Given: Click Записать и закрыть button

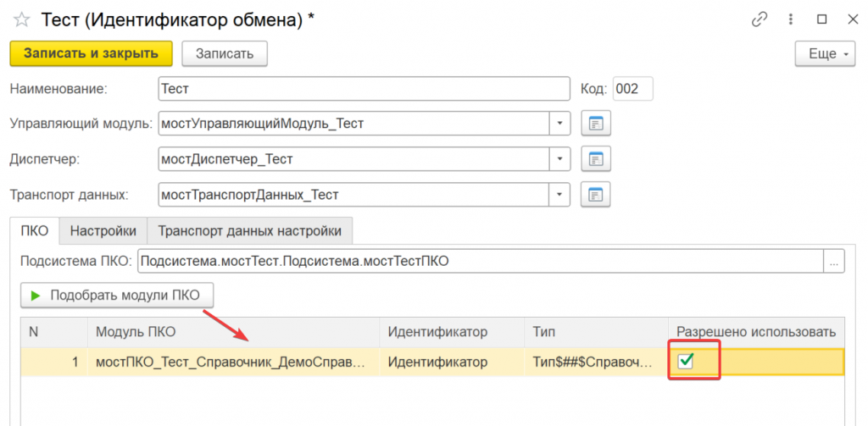Looking at the screenshot, I should [91, 53].
